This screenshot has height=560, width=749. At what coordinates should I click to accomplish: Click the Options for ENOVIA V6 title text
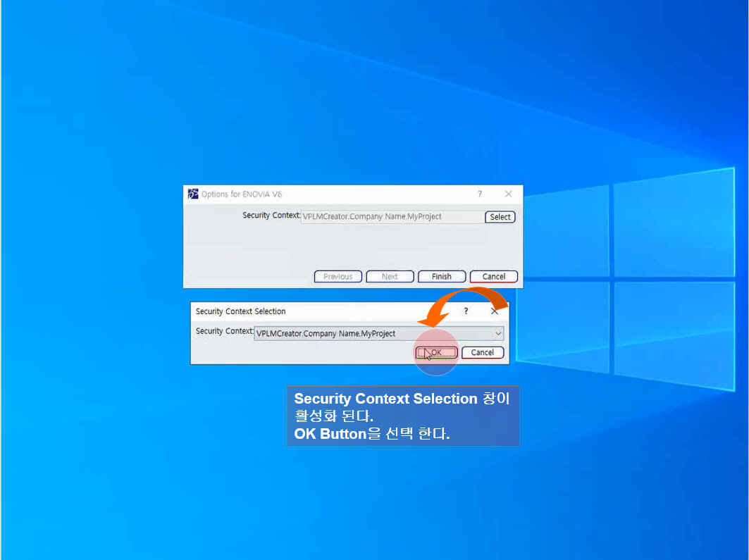241,194
